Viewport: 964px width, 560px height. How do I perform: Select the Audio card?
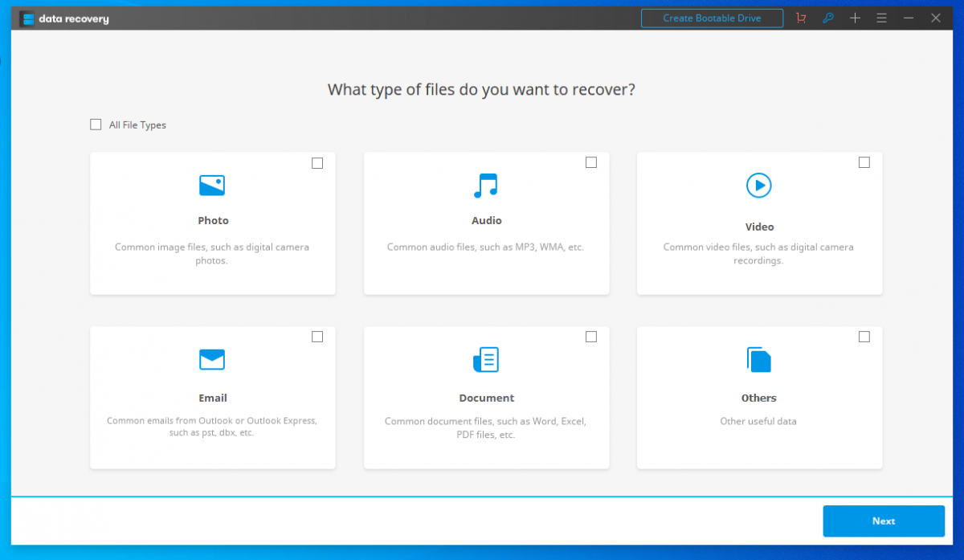(x=486, y=223)
